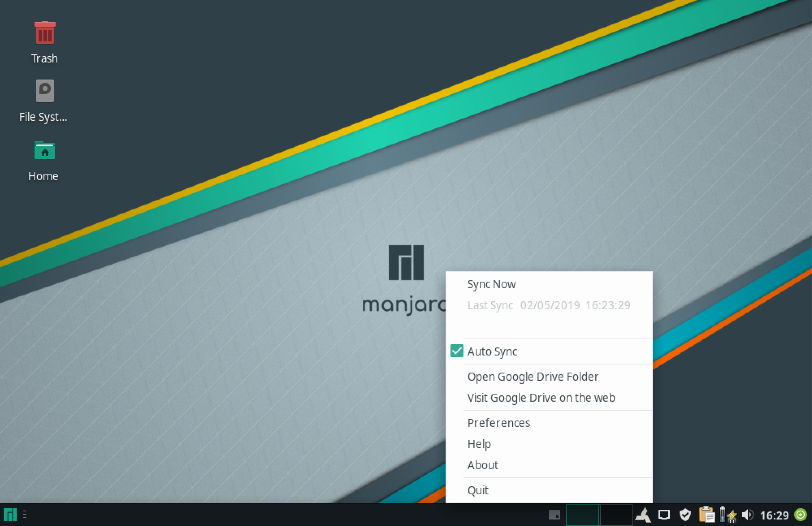The image size is (812, 526).
Task: Open the clipboard manager tray icon
Action: click(x=707, y=515)
